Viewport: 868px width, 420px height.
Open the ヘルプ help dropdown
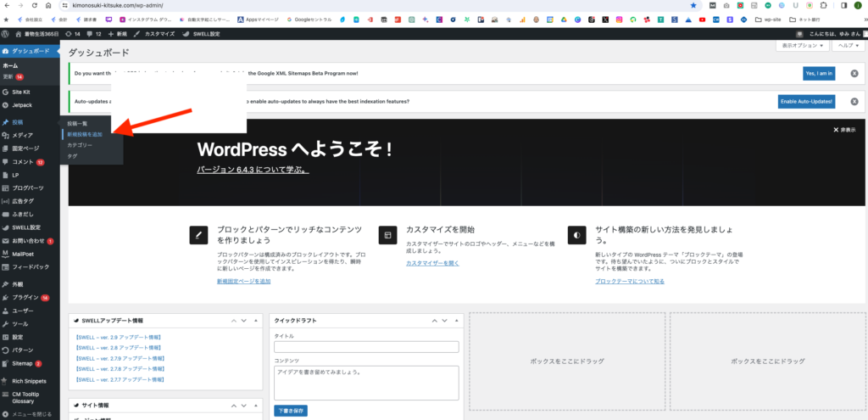[x=846, y=46]
